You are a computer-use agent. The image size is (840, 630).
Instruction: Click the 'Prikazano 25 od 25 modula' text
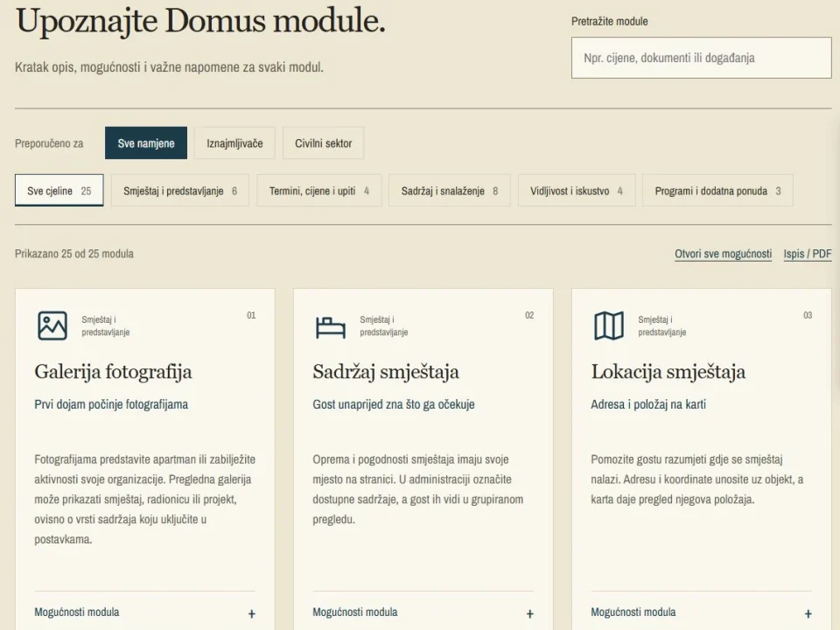point(73,254)
